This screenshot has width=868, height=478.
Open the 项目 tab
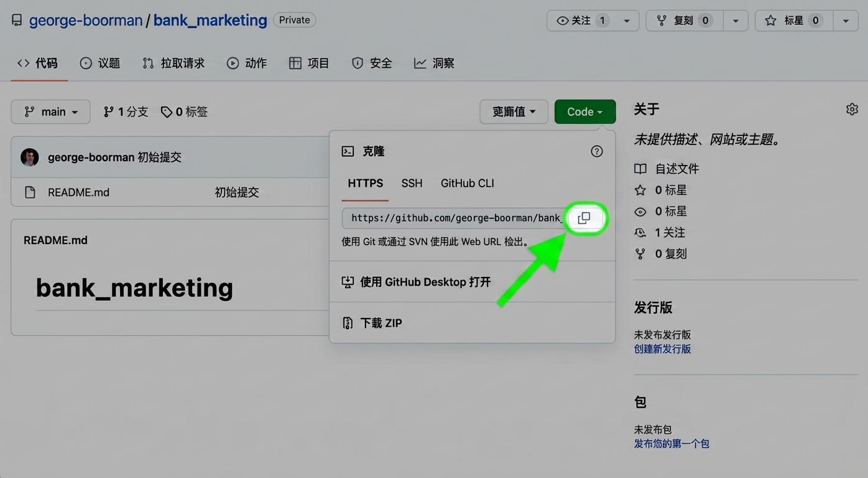tap(309, 63)
